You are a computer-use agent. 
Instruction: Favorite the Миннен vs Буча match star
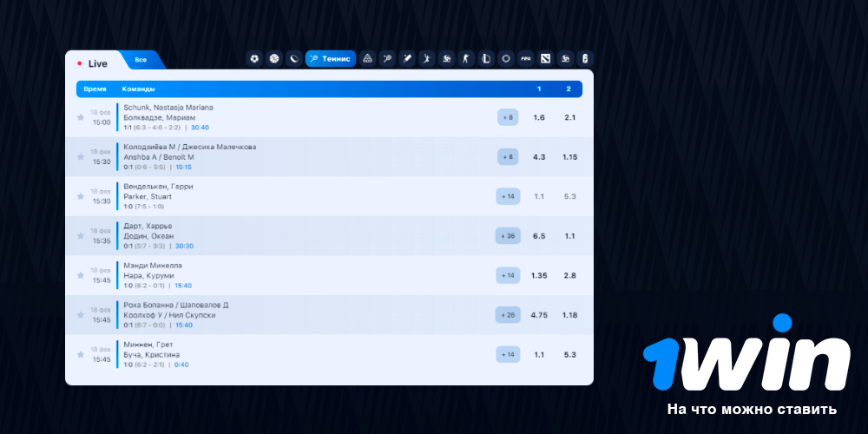click(x=80, y=354)
